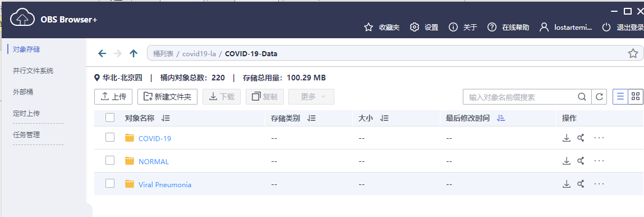This screenshot has width=644, height=217.
Task: Open Online Help (在线帮助) question icon
Action: click(491, 27)
